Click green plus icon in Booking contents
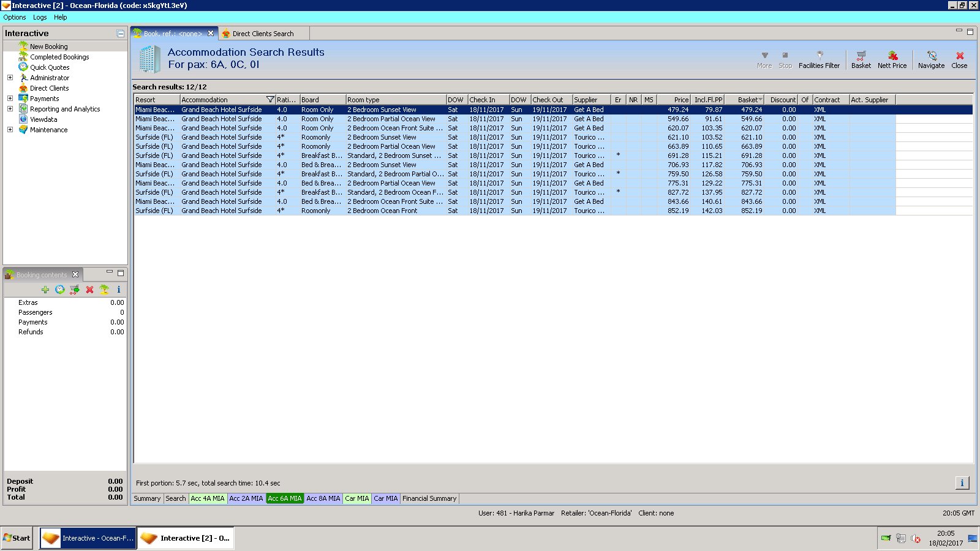The image size is (980, 551). pyautogui.click(x=45, y=290)
